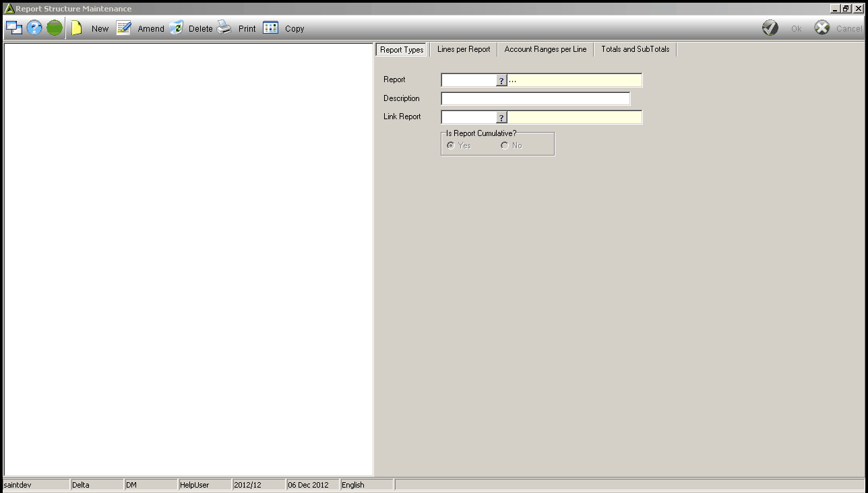This screenshot has width=868, height=493.
Task: Click Copy with the grid icon
Action: click(284, 28)
